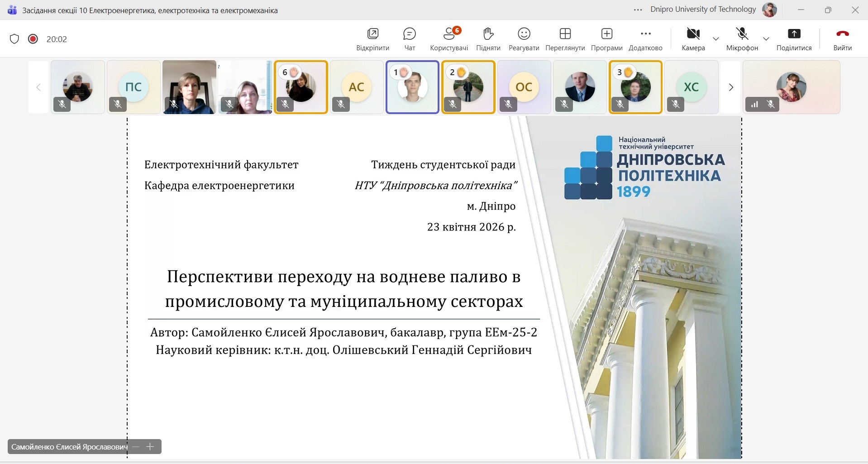The width and height of the screenshot is (868, 464).
Task: Open participants list (Користувачі)
Action: tap(448, 38)
